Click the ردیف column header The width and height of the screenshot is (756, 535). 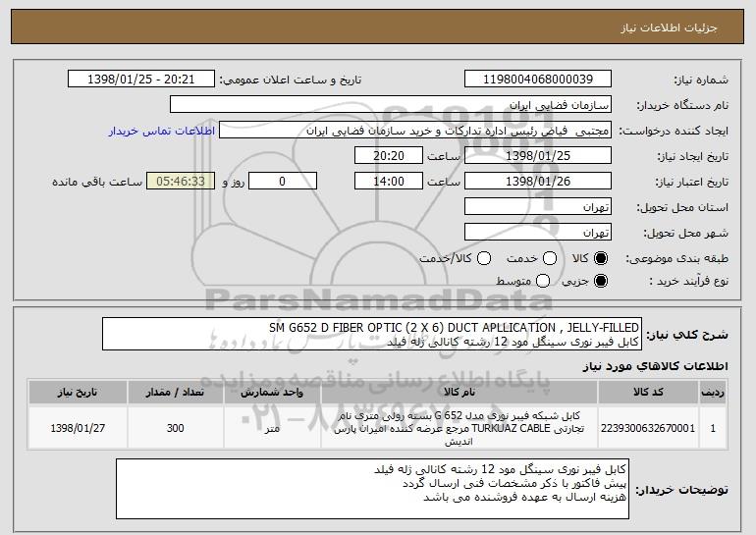tap(713, 393)
